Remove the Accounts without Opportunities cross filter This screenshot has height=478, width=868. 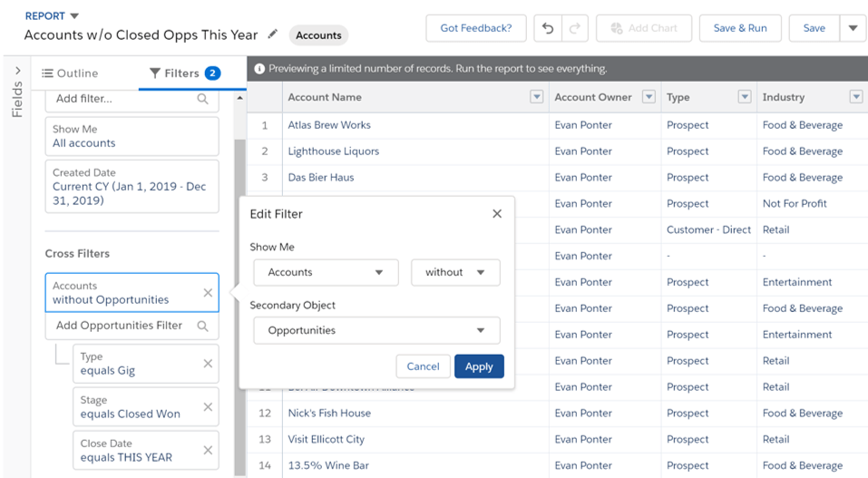[208, 293]
